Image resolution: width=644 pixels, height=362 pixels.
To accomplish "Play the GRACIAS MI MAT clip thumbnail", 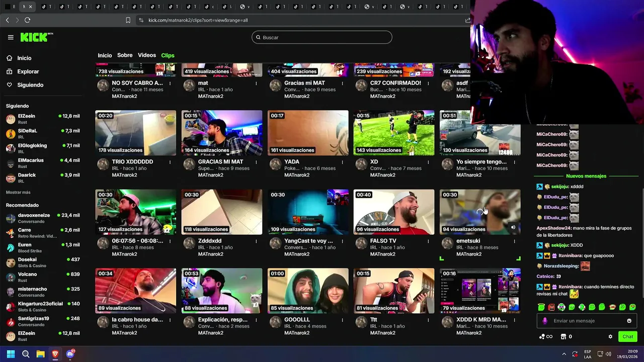I will [222, 133].
